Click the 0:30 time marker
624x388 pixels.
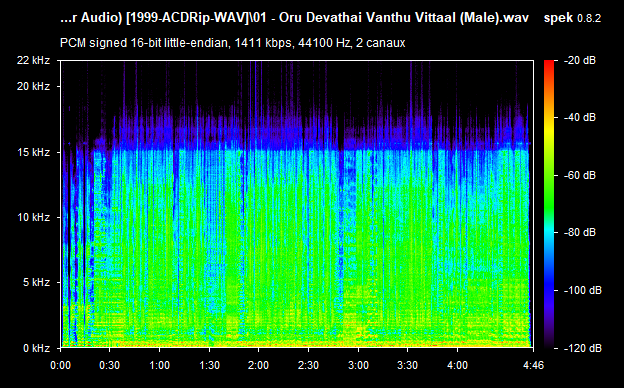[x=110, y=365]
